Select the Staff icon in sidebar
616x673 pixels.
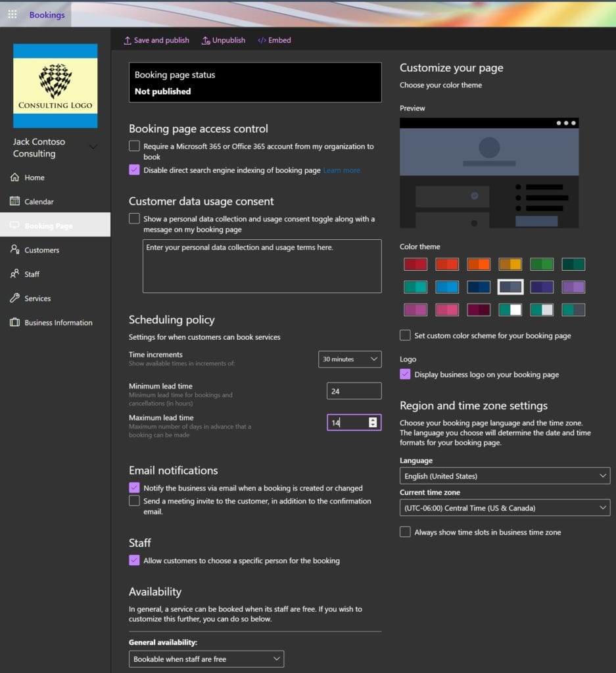point(14,274)
